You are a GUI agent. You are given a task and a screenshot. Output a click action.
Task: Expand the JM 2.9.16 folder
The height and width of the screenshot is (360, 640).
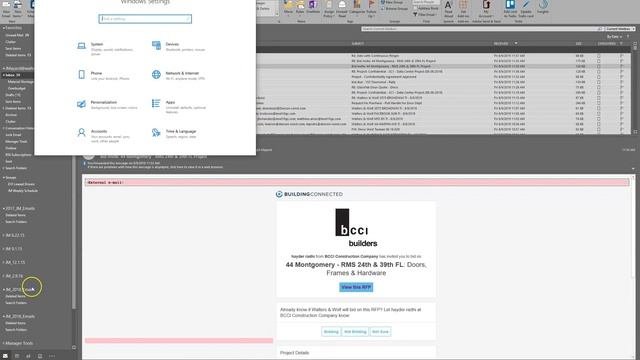point(4,276)
